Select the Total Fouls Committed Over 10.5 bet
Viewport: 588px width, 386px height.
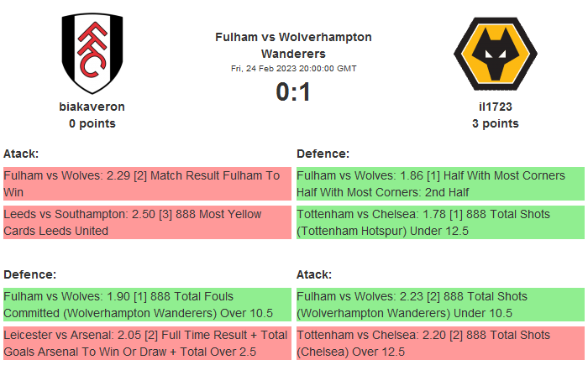tap(147, 305)
